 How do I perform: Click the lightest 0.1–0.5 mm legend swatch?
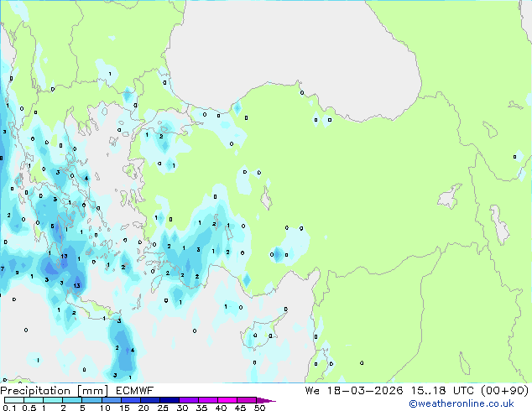tap(14, 400)
